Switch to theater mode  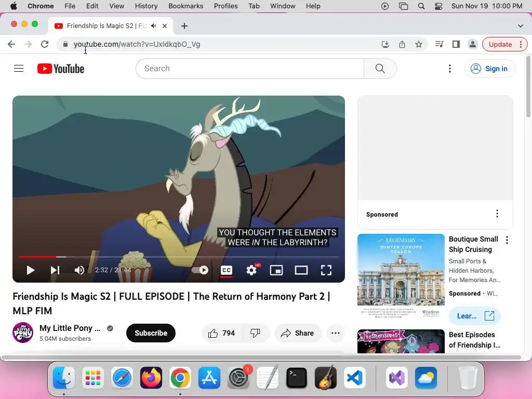(301, 270)
